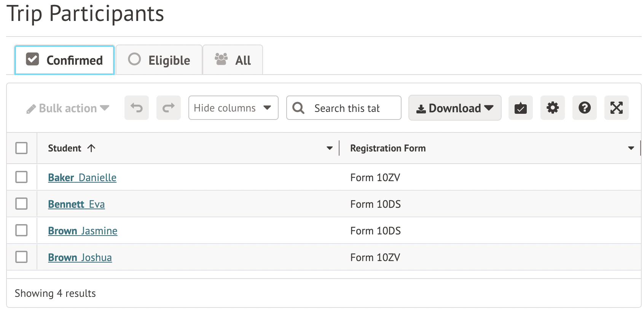Click the help question mark icon
The width and height of the screenshot is (644, 309).
584,108
